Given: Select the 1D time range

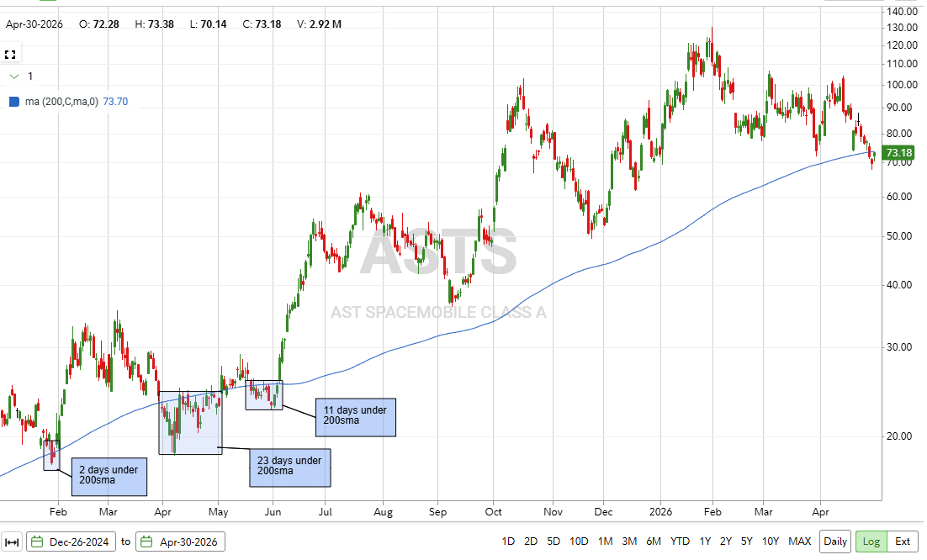Looking at the screenshot, I should pos(508,542).
